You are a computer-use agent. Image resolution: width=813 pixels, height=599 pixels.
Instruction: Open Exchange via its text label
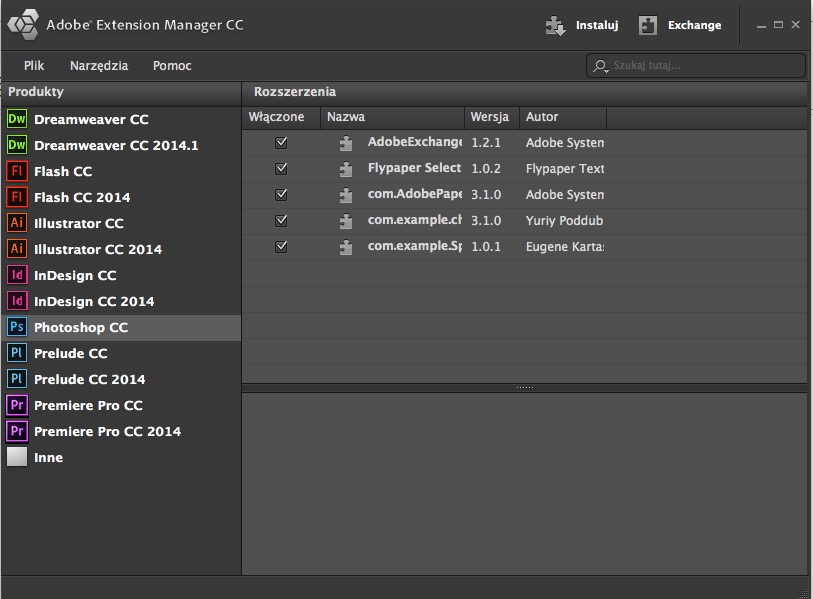click(694, 25)
